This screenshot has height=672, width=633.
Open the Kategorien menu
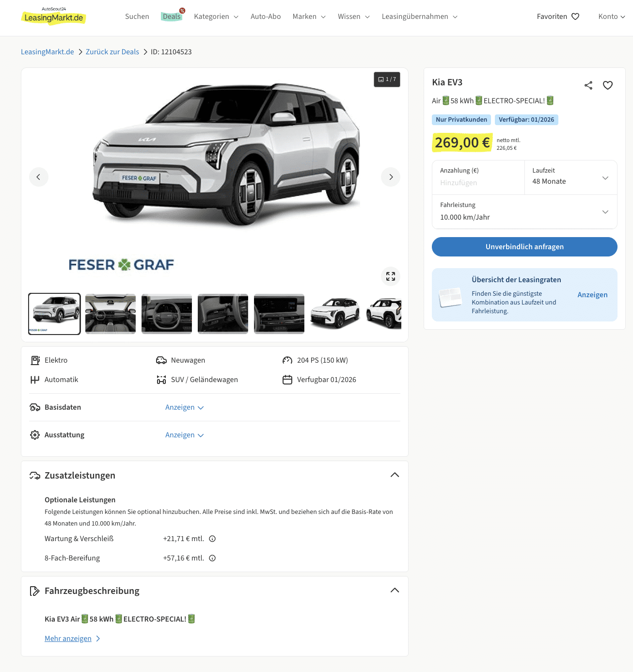pos(216,16)
